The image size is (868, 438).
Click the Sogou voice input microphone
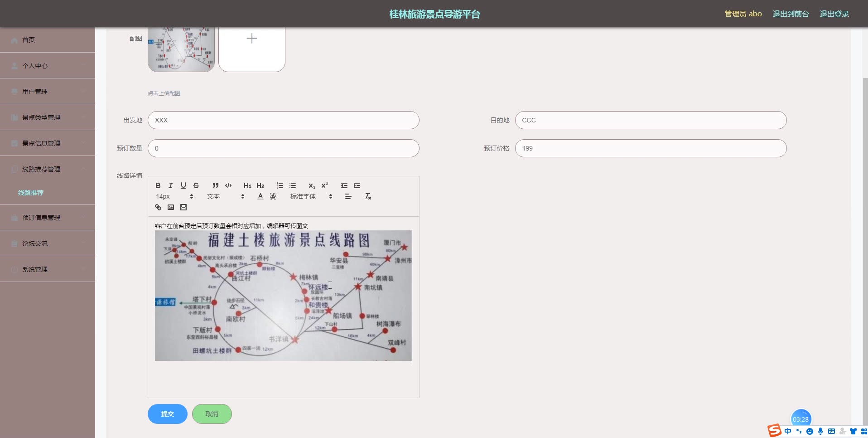[820, 431]
